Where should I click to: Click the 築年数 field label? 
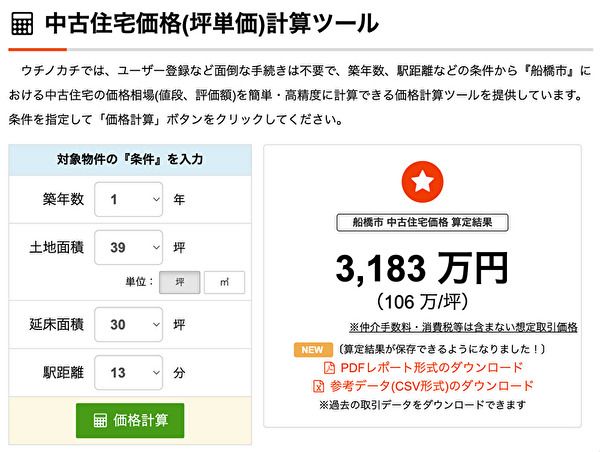63,199
